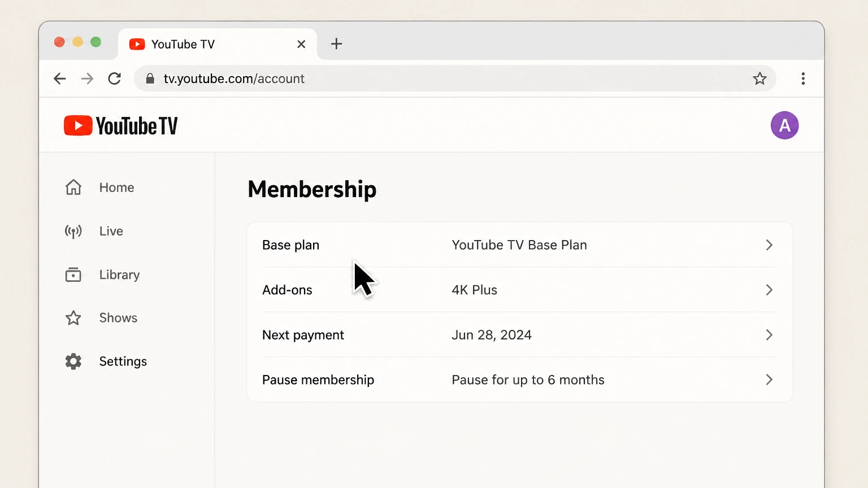Open the Library section label
This screenshot has height=488, width=868.
point(120,275)
